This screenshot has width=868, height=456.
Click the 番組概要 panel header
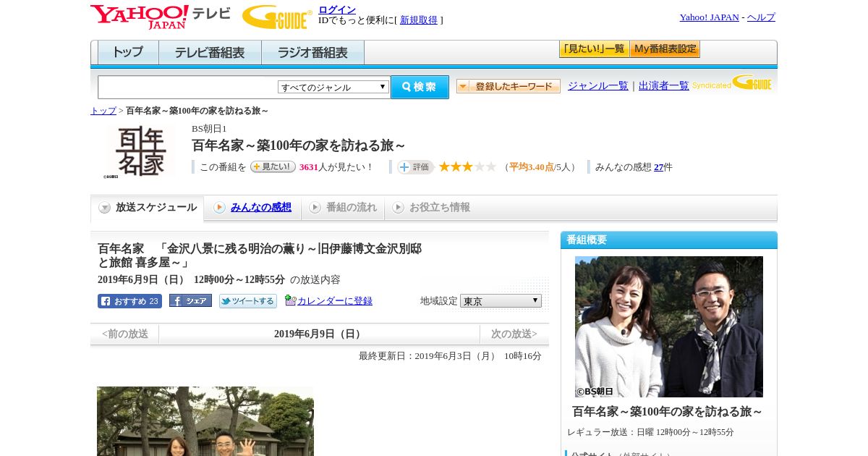pos(669,240)
